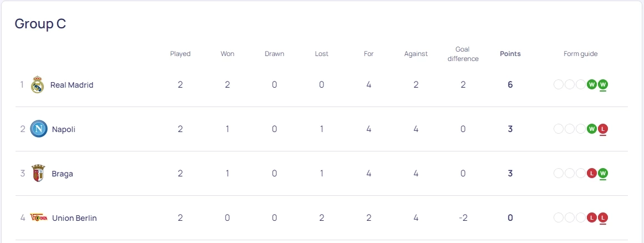Image resolution: width=644 pixels, height=243 pixels.
Task: Click the Union Berlin club crest
Action: click(x=38, y=218)
